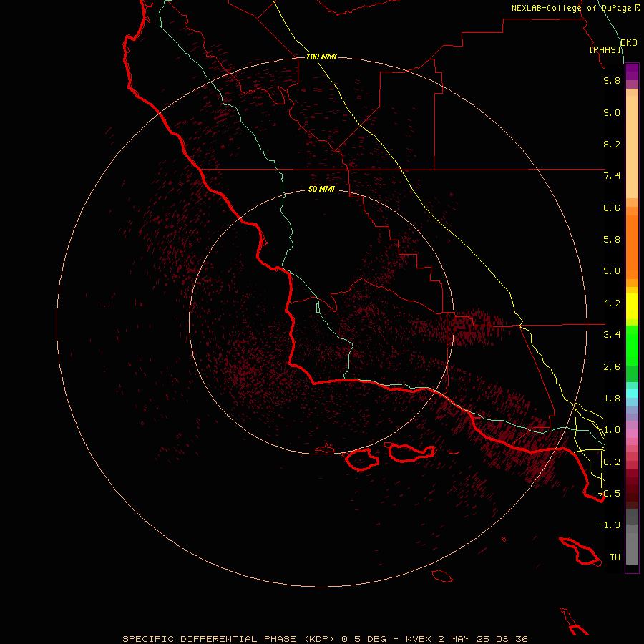
Task: Click the 2 MAY 25 date in the caption
Action: click(x=464, y=639)
